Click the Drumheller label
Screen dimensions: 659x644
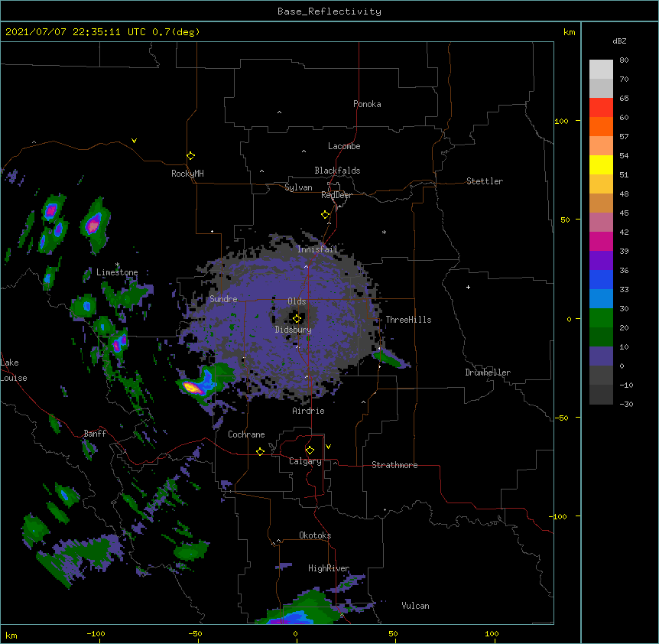[x=488, y=372]
